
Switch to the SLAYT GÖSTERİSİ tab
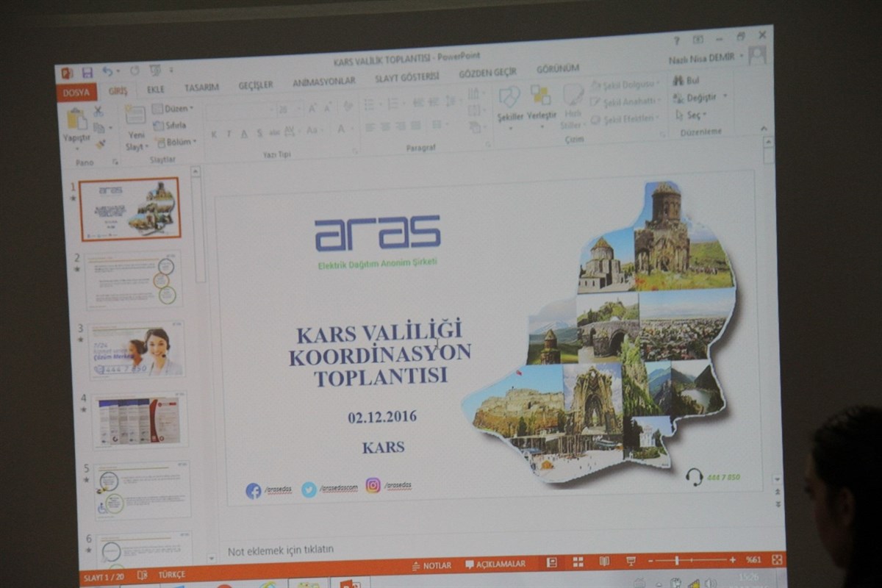click(407, 77)
